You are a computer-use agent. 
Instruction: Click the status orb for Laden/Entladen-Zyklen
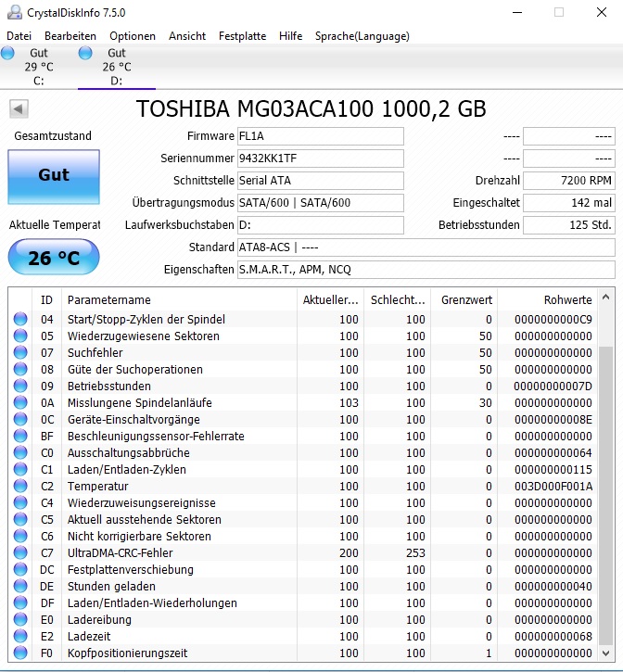(20, 470)
